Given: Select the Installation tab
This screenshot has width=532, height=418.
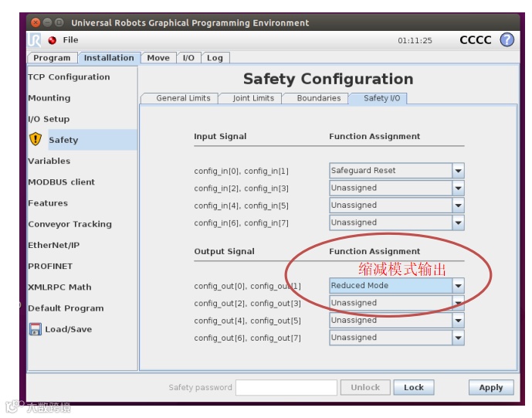Looking at the screenshot, I should point(109,58).
